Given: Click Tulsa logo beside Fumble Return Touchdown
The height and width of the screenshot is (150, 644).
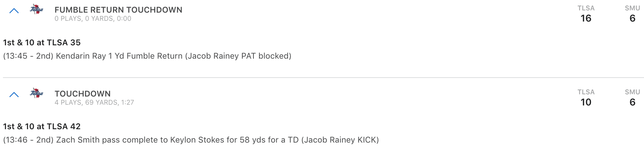Looking at the screenshot, I should (36, 10).
